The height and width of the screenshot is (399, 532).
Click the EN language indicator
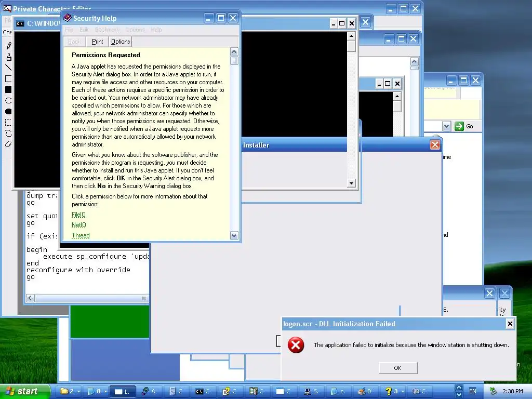pyautogui.click(x=473, y=391)
